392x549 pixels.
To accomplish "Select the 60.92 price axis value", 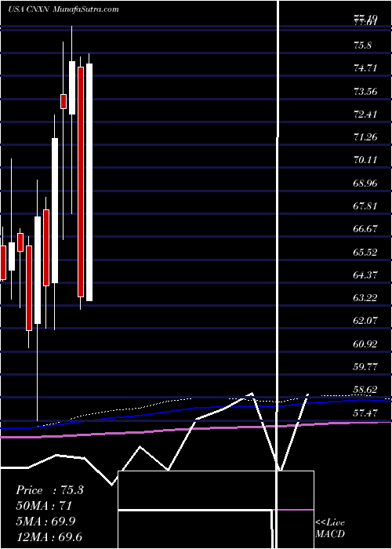I will coord(365,344).
